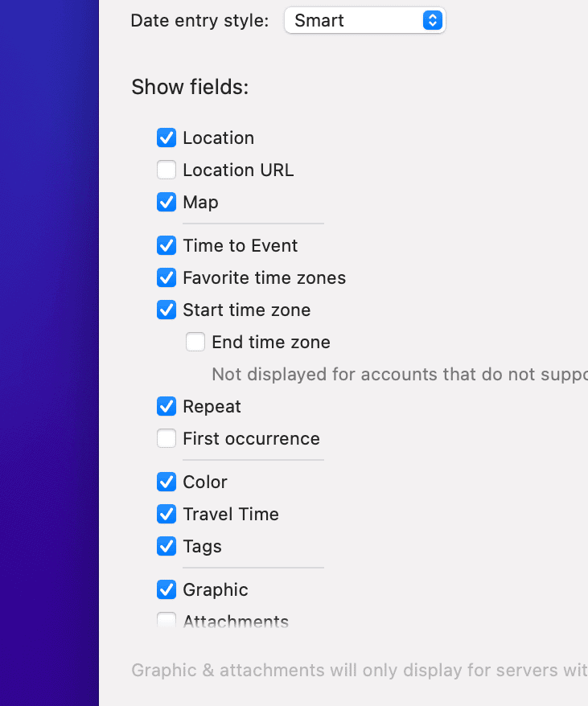Enable the Attachments field
588x706 pixels.
click(x=166, y=620)
